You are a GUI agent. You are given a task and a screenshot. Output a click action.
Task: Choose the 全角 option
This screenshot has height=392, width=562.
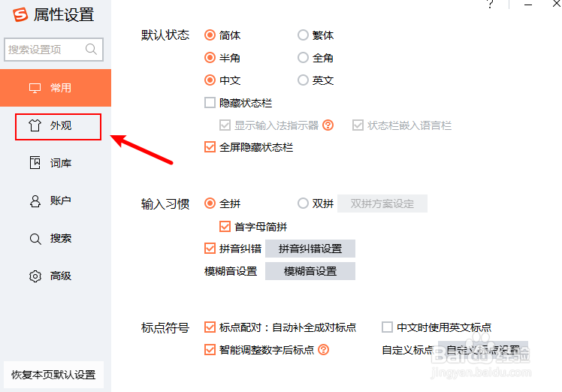[303, 58]
